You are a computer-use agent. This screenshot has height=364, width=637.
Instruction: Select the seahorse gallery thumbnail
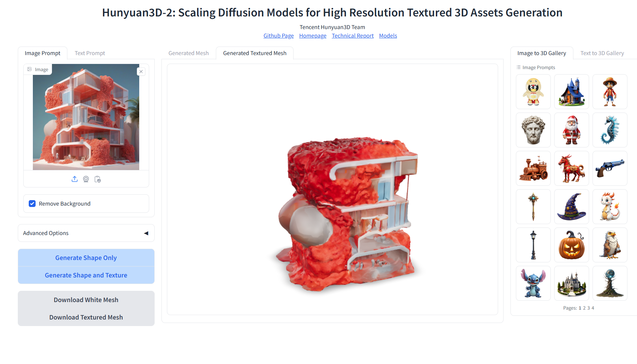pos(610,130)
